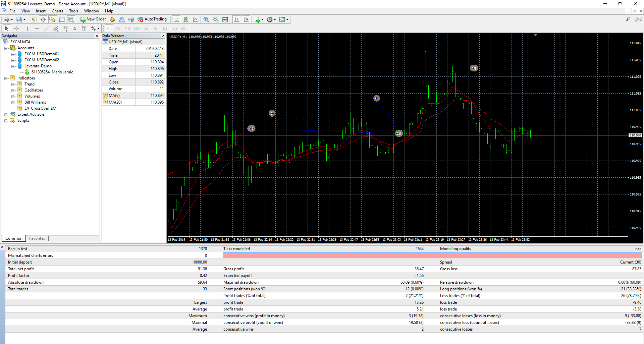The height and width of the screenshot is (344, 644).
Task: Select the Common tab in Navigator
Action: [14, 238]
